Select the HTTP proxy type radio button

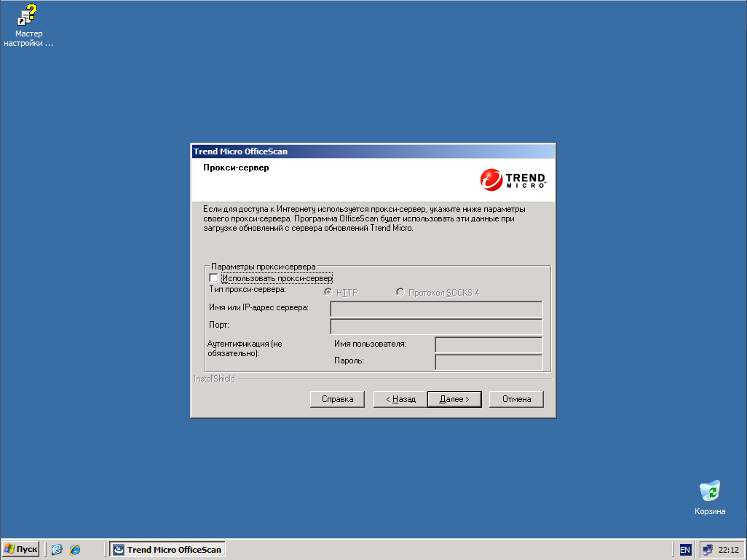[328, 292]
